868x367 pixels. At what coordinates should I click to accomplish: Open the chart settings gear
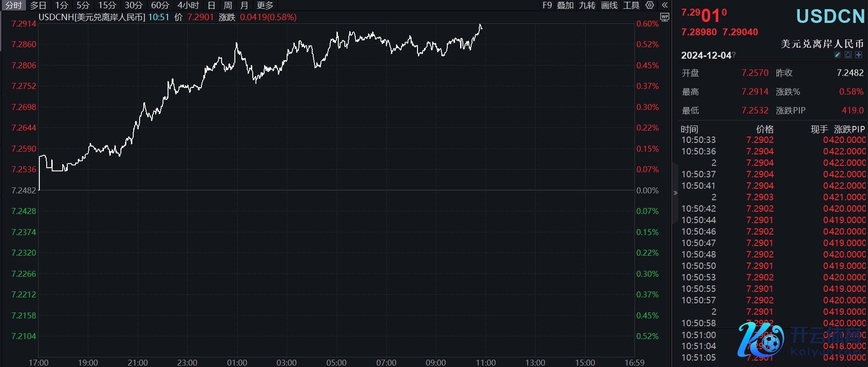coord(650,5)
